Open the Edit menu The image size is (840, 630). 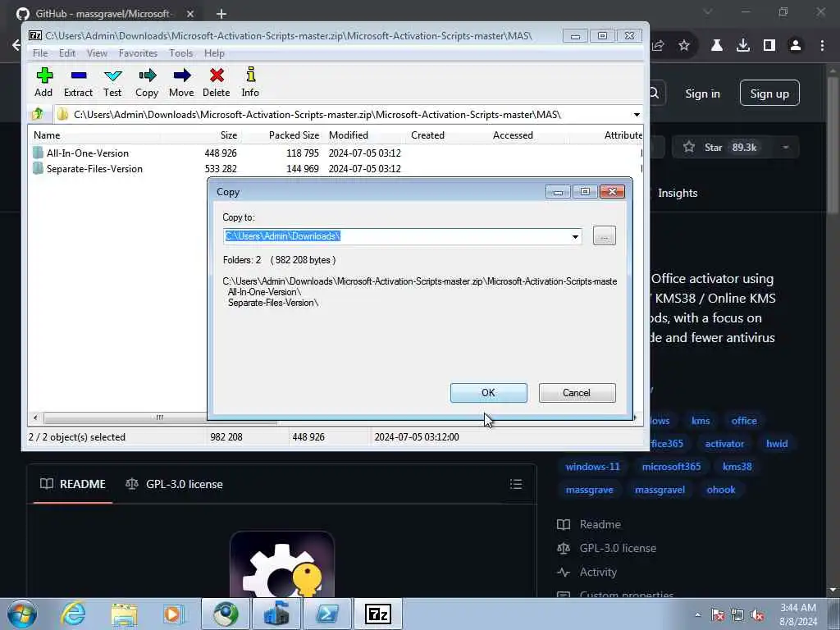(x=67, y=53)
